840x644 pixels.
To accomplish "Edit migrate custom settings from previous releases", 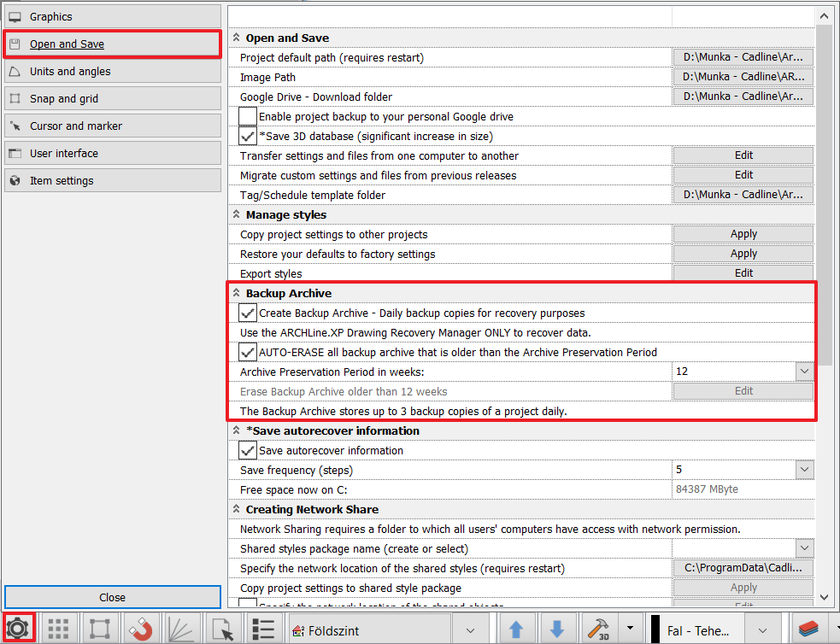I will pos(743,175).
